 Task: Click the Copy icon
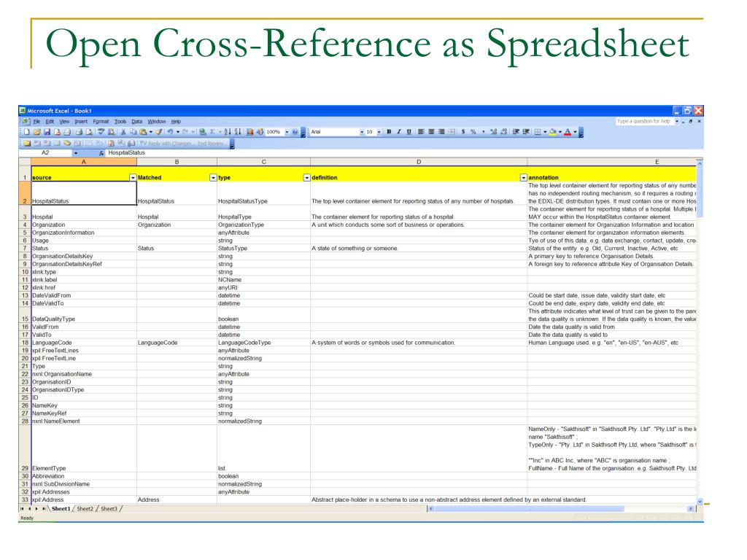click(133, 132)
